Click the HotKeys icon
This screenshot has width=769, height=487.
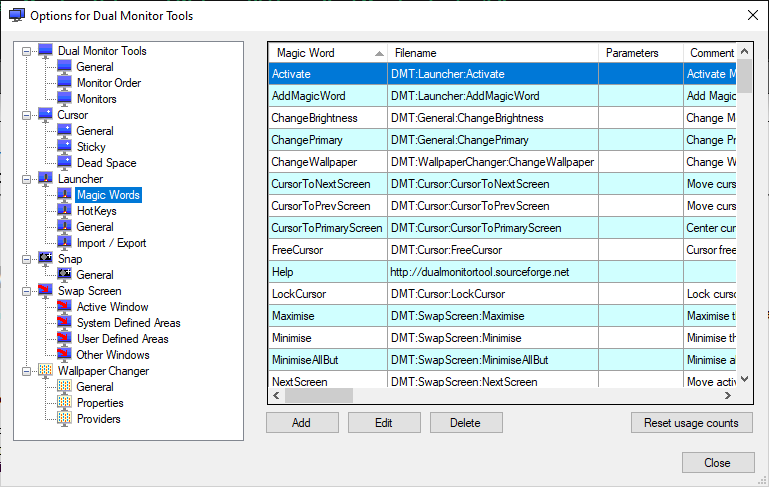(x=64, y=211)
